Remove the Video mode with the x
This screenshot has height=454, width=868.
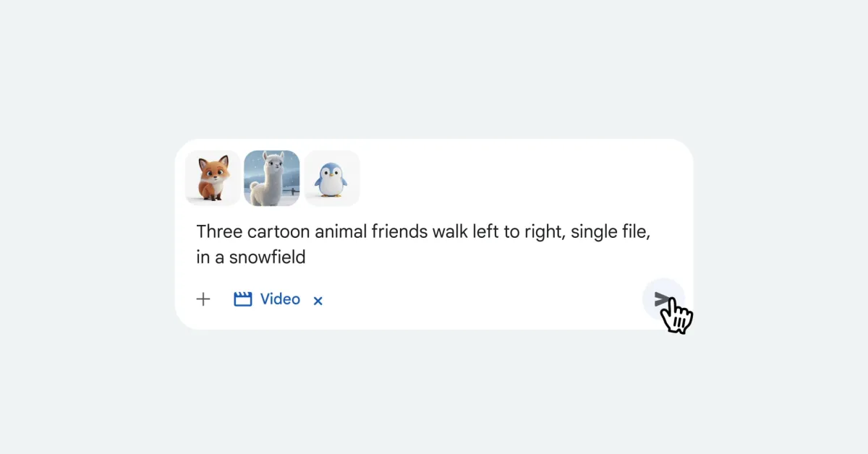(x=318, y=301)
